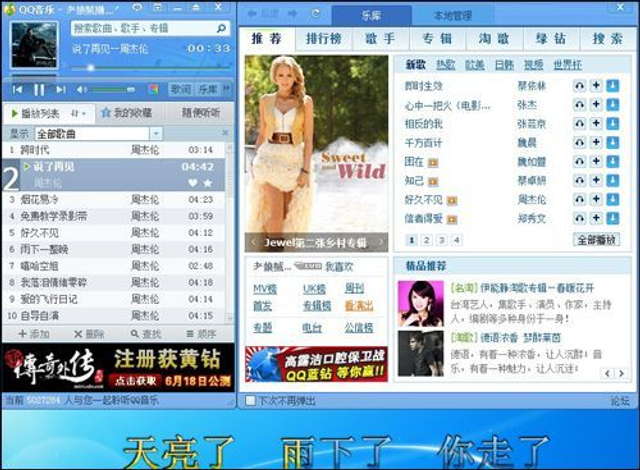Adjust the volume slider in player
The height and width of the screenshot is (470, 640).
pos(113,89)
